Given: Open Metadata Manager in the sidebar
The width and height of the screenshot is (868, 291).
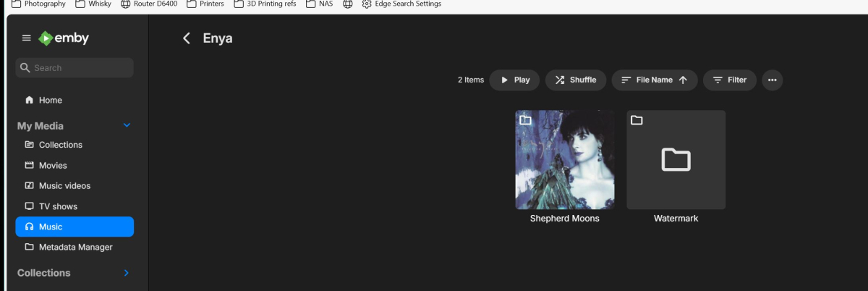Looking at the screenshot, I should [75, 247].
